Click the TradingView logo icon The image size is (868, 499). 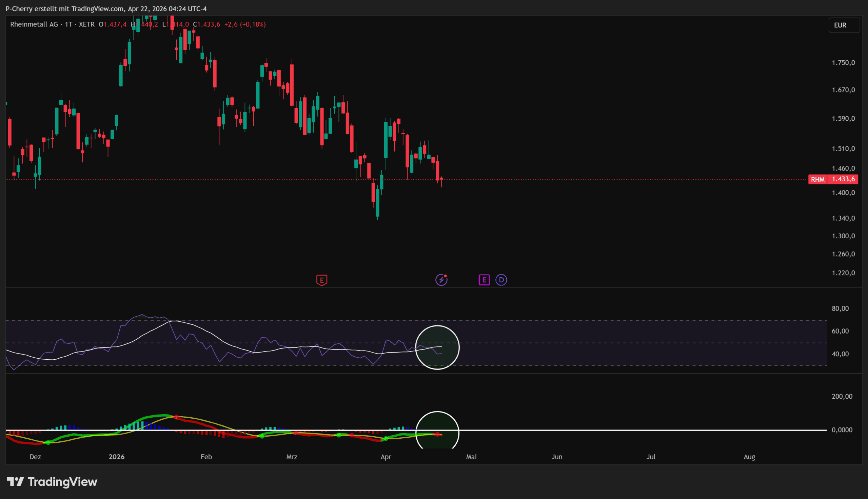click(x=15, y=482)
